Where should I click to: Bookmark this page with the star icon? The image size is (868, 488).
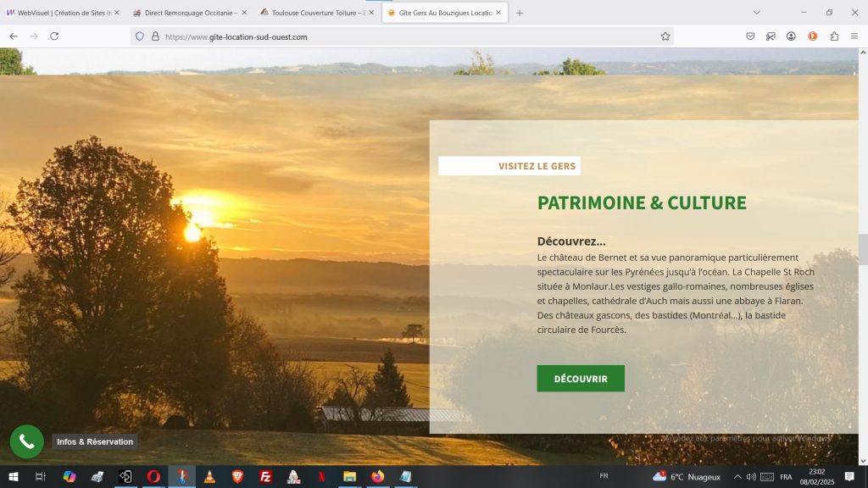pos(665,36)
